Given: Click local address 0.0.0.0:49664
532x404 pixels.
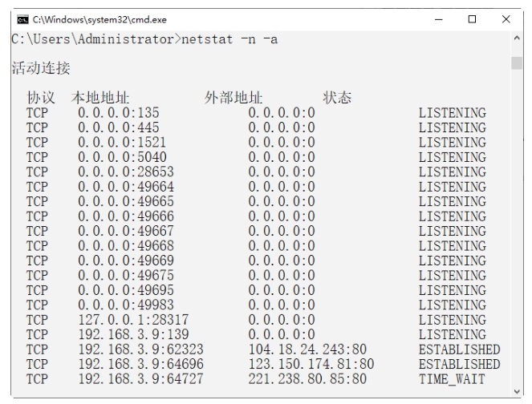Looking at the screenshot, I should (x=126, y=187).
